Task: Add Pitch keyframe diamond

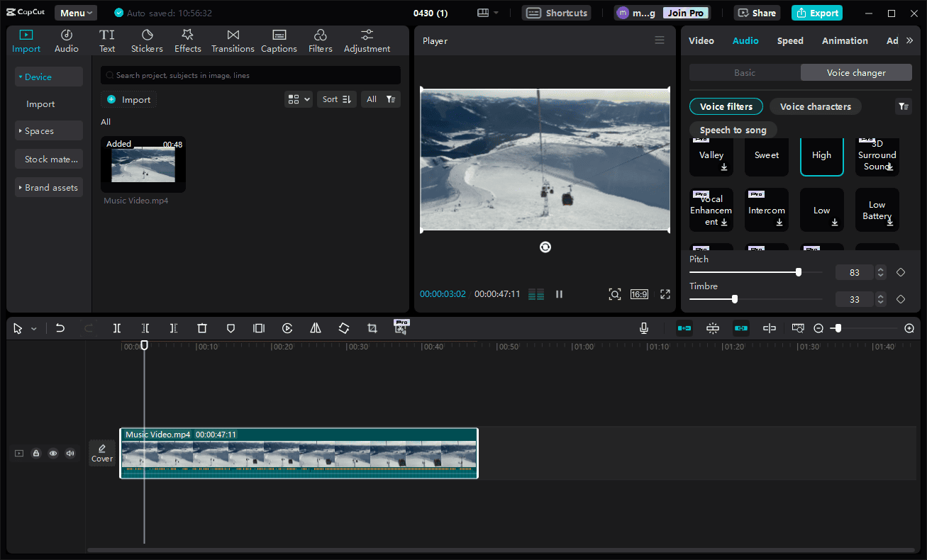Action: 901,272
